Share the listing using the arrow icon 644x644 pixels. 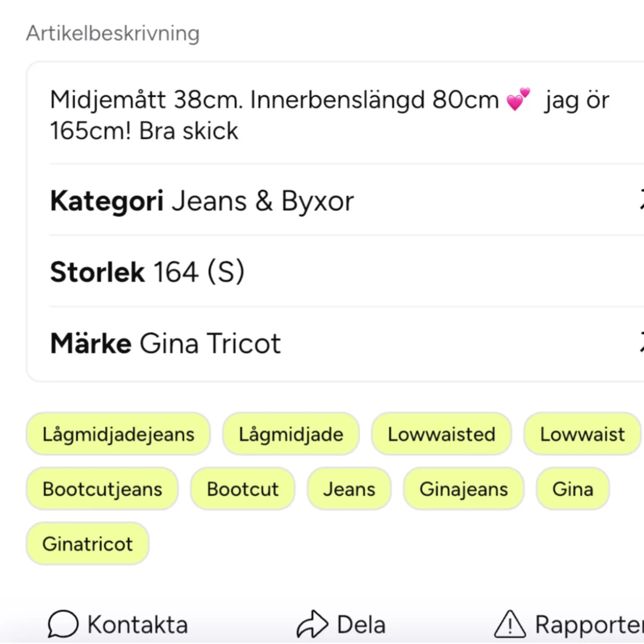(x=311, y=624)
